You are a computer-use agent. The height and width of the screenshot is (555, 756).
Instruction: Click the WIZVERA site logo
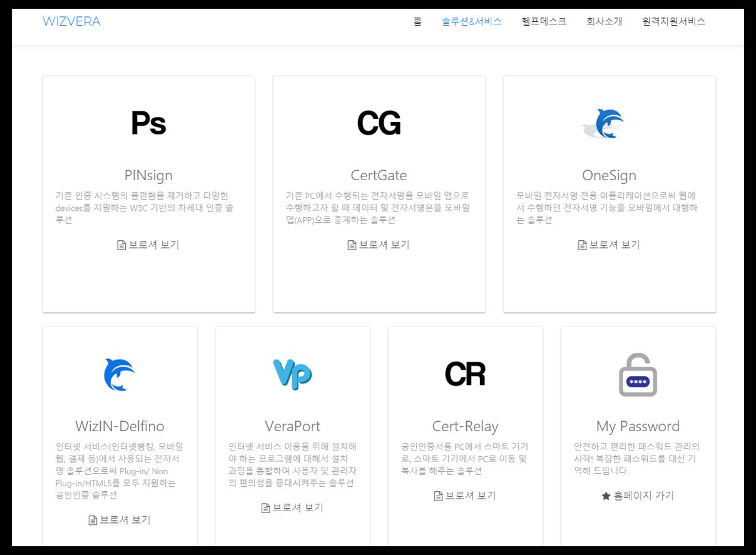71,21
